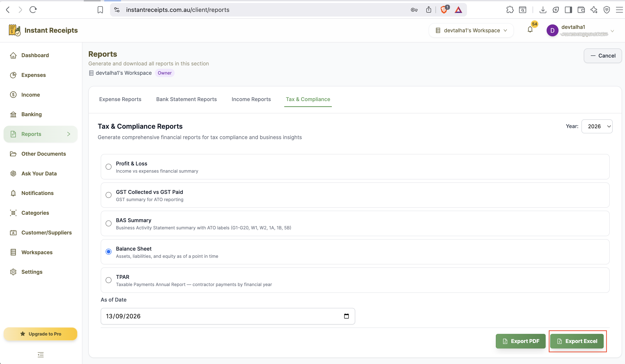Select the BAS Summary radio button
The width and height of the screenshot is (625, 364).
pos(108,223)
